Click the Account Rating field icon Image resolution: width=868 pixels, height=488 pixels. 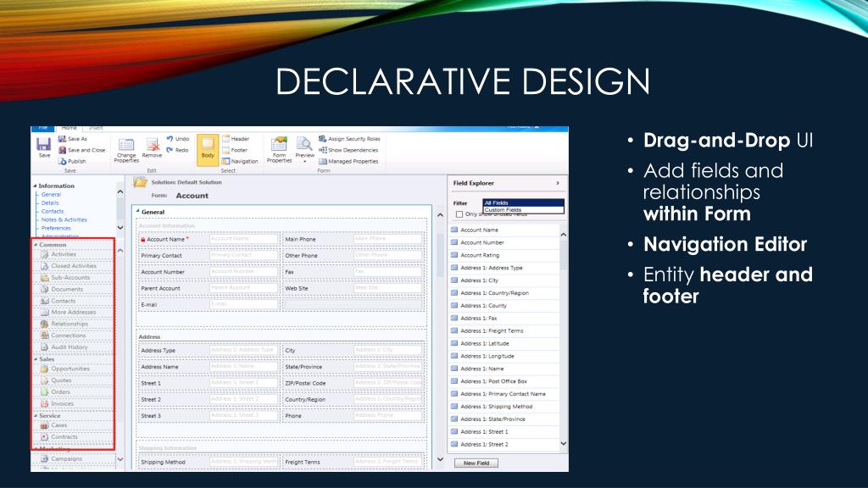[454, 254]
